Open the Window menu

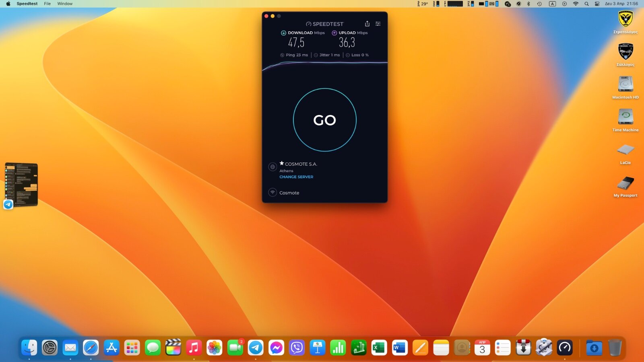tap(65, 4)
